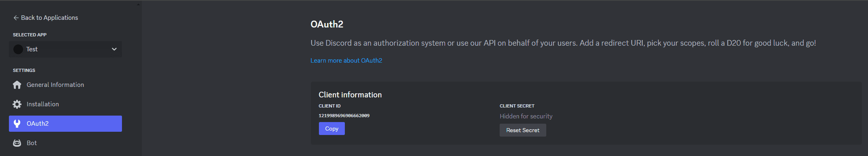Click the Client information section title

tap(350, 95)
